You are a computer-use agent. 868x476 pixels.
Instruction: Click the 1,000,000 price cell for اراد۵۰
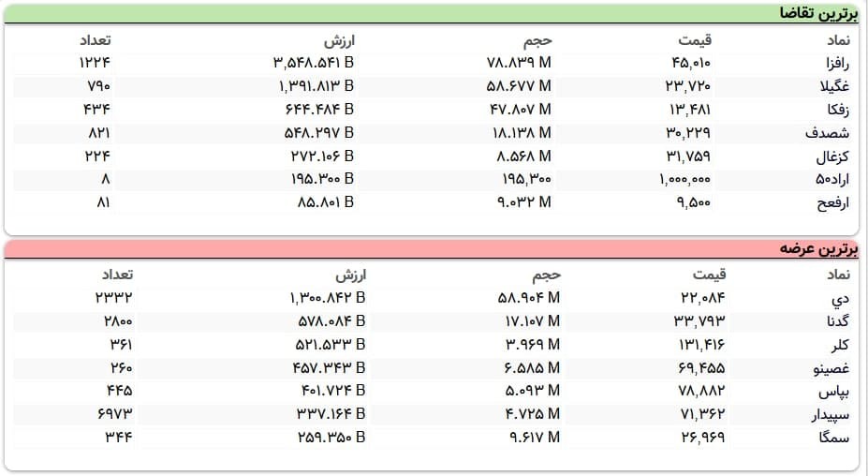[x=678, y=179]
